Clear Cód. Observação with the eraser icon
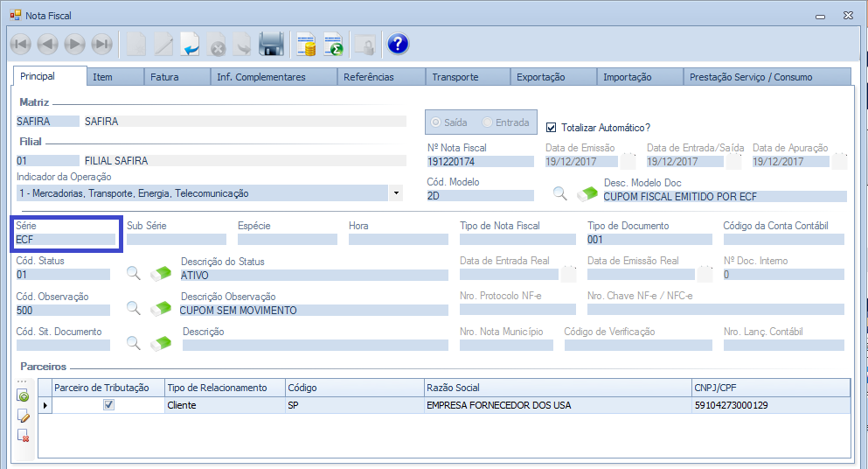The image size is (868, 469). [x=162, y=308]
